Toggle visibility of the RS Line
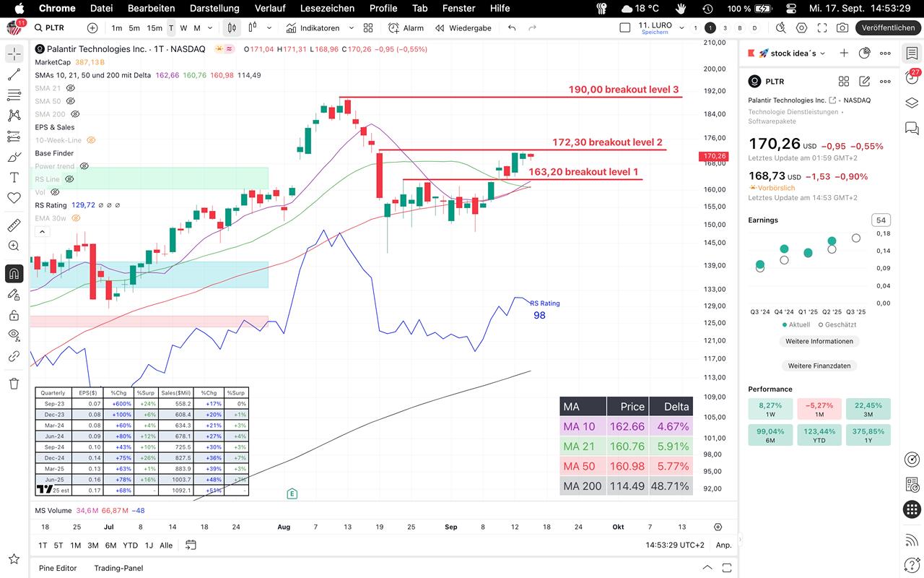This screenshot has height=578, width=924. (69, 179)
